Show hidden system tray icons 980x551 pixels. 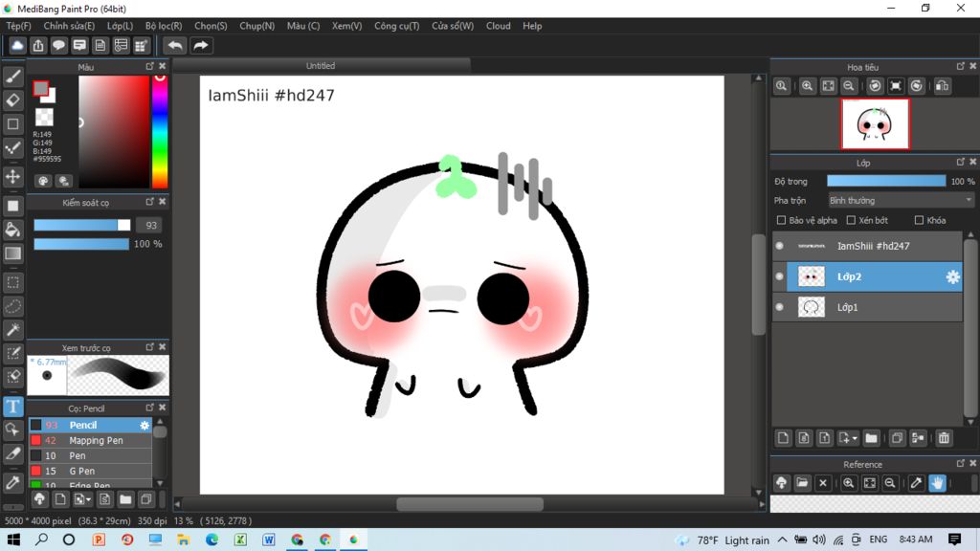[783, 540]
